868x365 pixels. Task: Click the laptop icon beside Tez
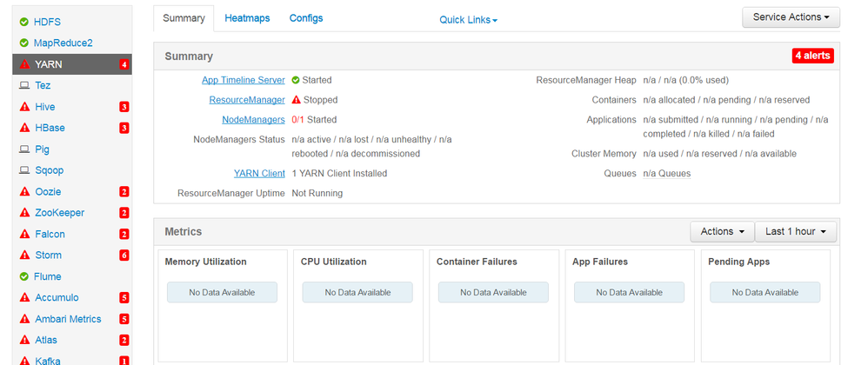point(24,85)
